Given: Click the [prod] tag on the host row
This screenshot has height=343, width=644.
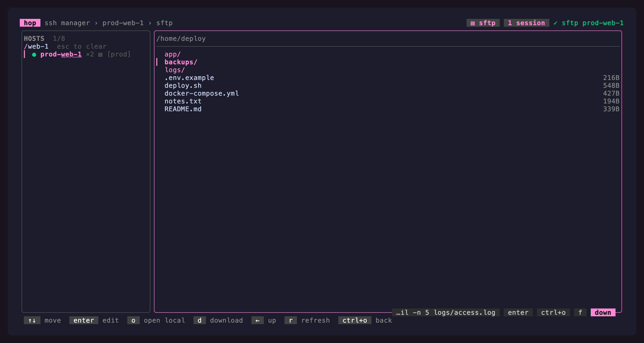Looking at the screenshot, I should [119, 54].
